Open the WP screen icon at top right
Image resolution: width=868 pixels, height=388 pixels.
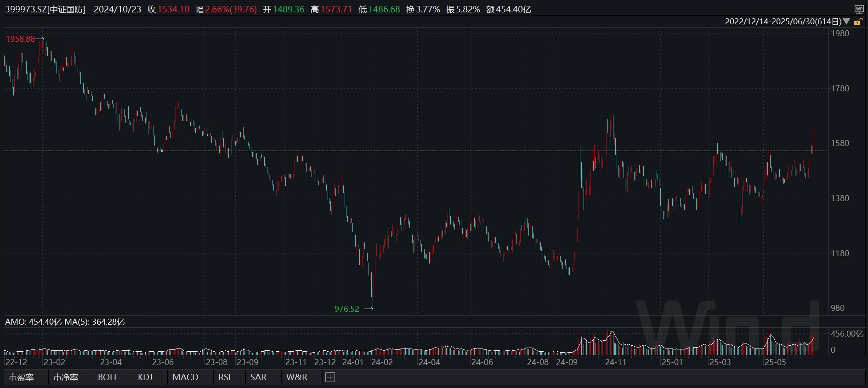[859, 9]
